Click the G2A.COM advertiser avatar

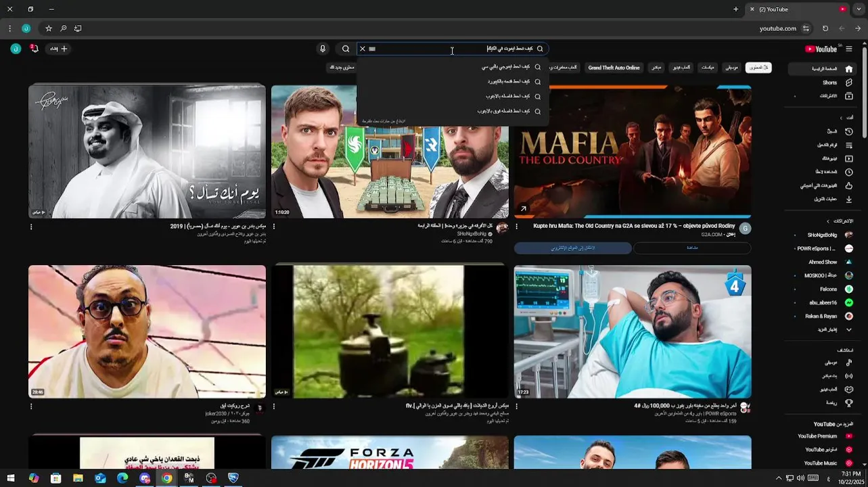point(745,229)
